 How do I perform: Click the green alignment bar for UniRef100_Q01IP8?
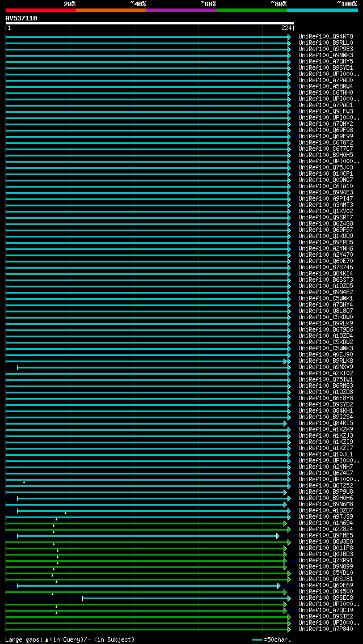click(x=145, y=548)
